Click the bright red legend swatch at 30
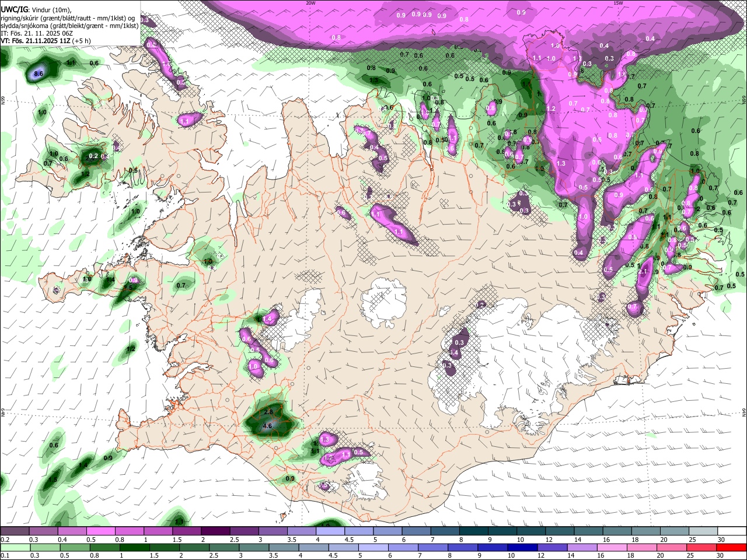This screenshot has height=560, width=747. click(x=731, y=548)
